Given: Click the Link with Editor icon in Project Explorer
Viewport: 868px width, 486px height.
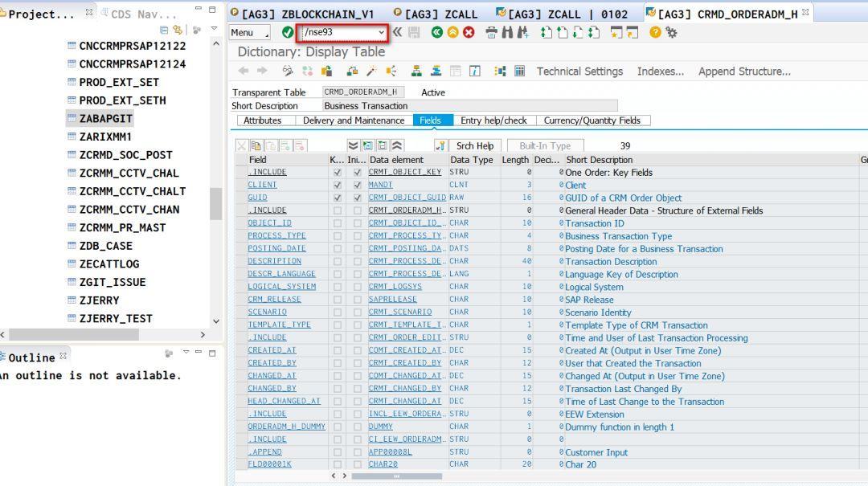Looking at the screenshot, I should pyautogui.click(x=178, y=30).
